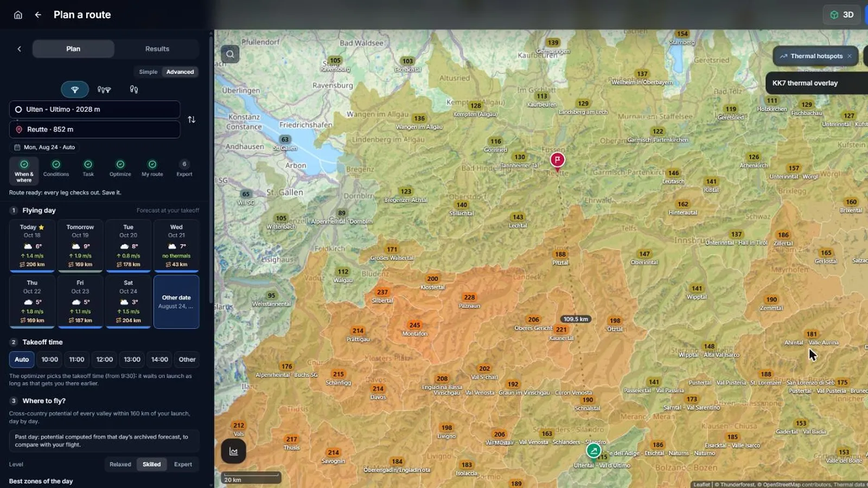Select Today Oct 18 forecast card
This screenshot has height=488, width=868.
point(32,246)
